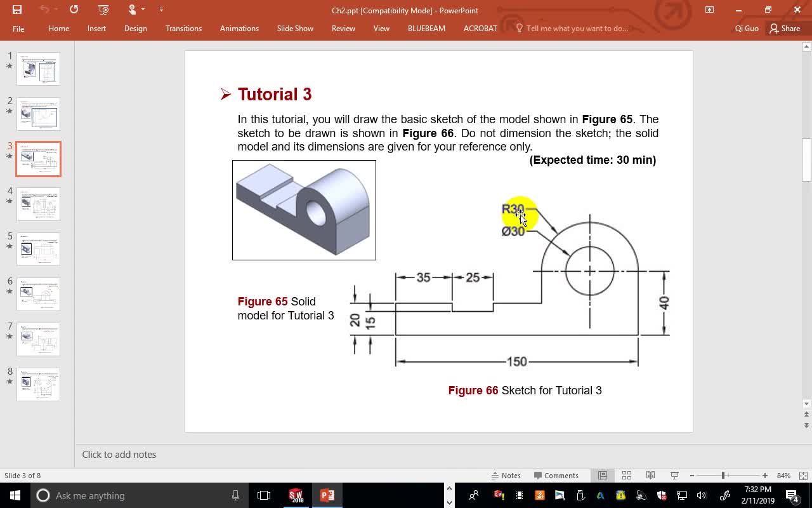Toggle the Comments pane from status bar

(x=556, y=476)
